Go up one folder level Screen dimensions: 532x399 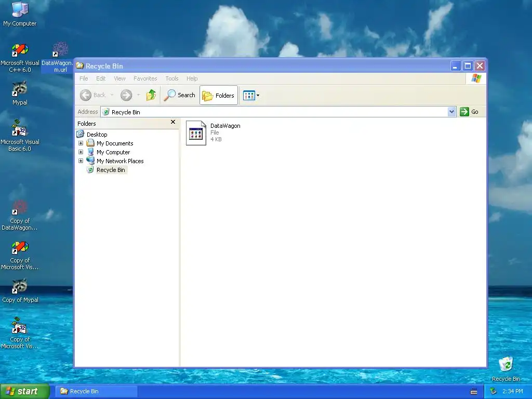click(x=151, y=95)
